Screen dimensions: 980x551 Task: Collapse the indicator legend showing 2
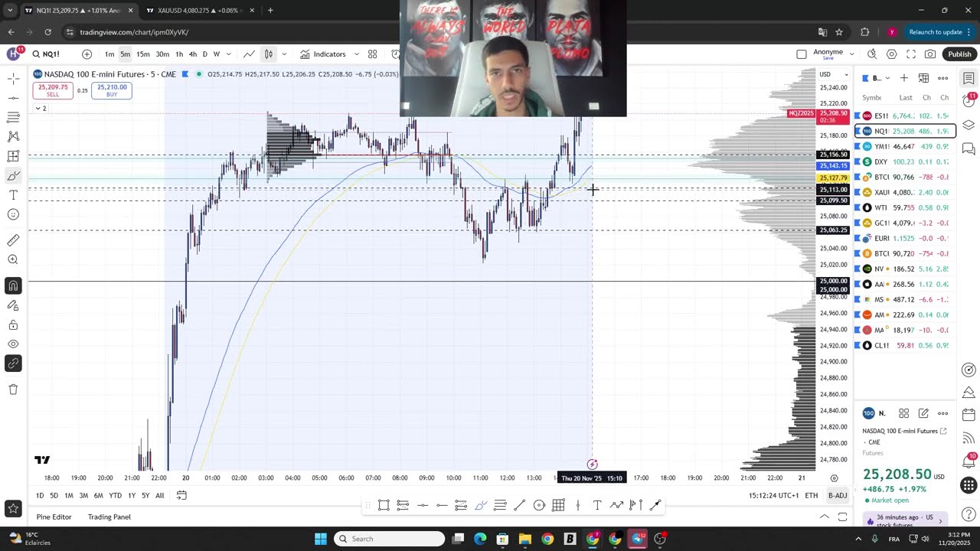point(40,109)
